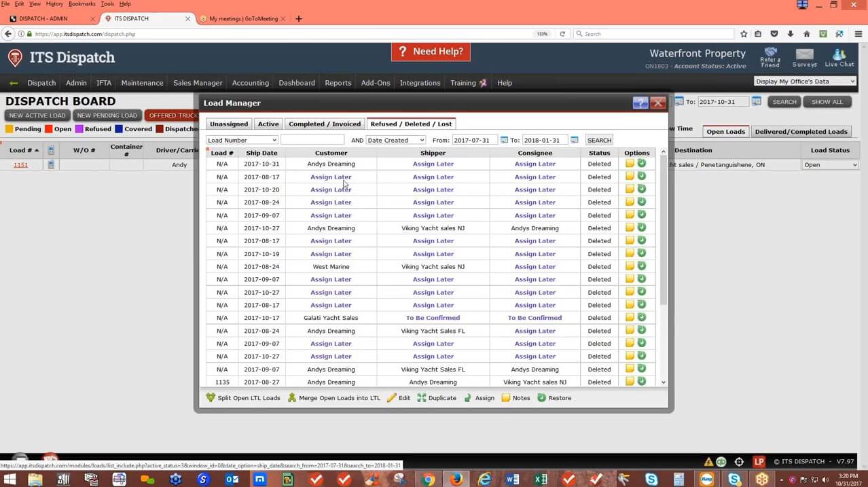The height and width of the screenshot is (487, 868).
Task: Expand Display My Office's Data dropdown
Action: tap(805, 82)
